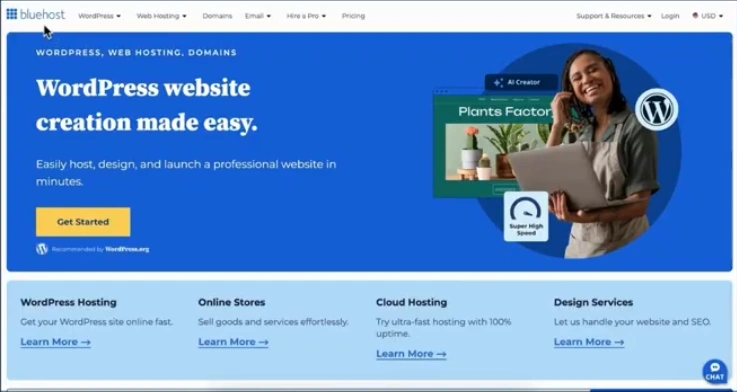
Task: Open the USD currency selector
Action: (707, 16)
